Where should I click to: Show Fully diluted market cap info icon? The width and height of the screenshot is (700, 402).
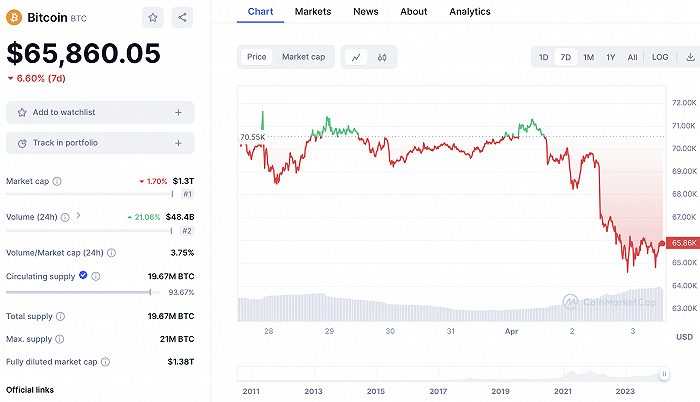pyautogui.click(x=105, y=362)
